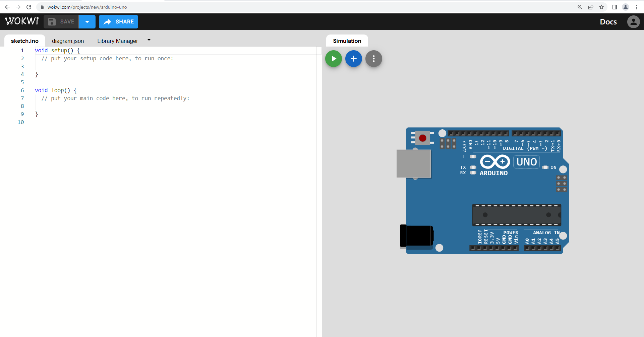Add a new part with the blue plus button

[354, 59]
